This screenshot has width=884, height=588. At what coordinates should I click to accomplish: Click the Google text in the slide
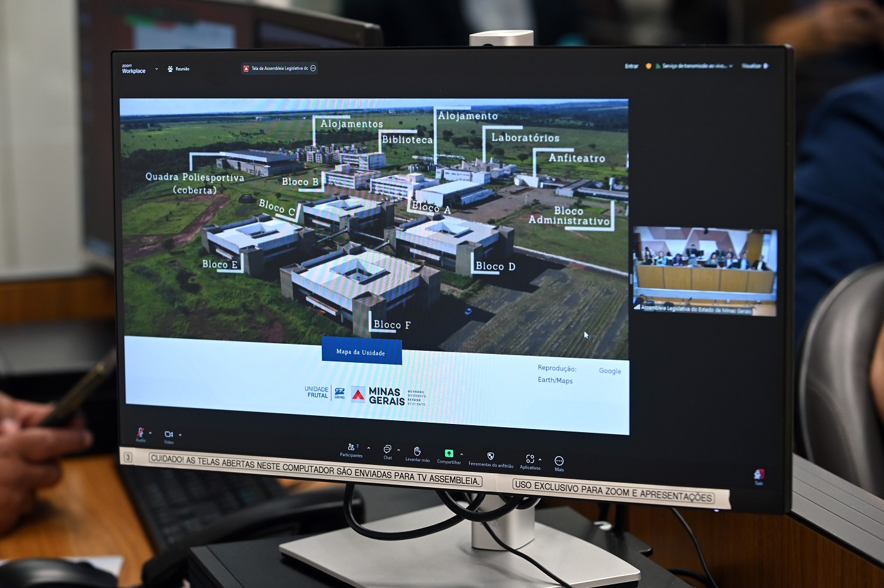coord(610,371)
